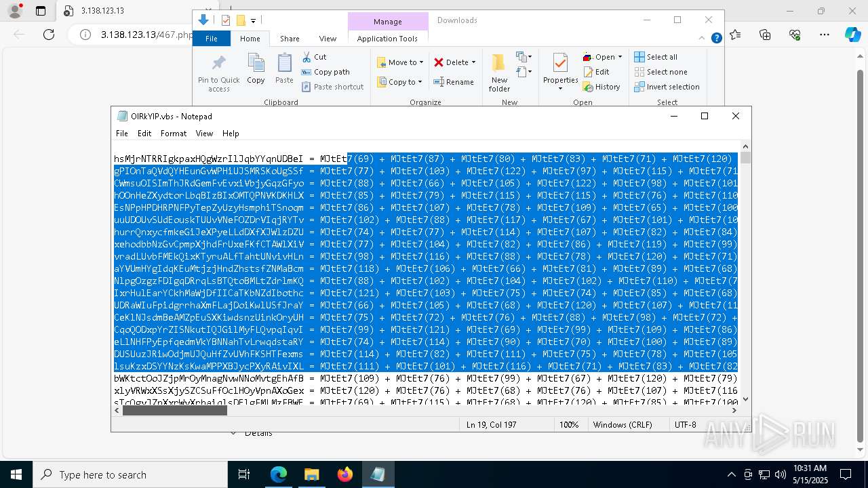Switch to Explorer View tab
Viewport: 868px width, 488px height.
[328, 39]
